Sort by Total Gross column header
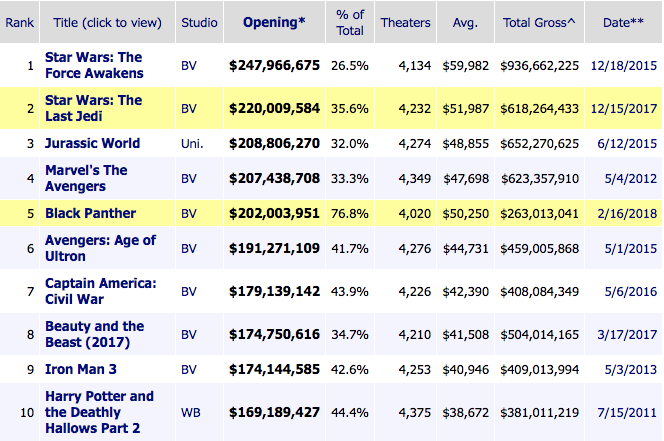This screenshot has width=664, height=441. click(x=540, y=22)
